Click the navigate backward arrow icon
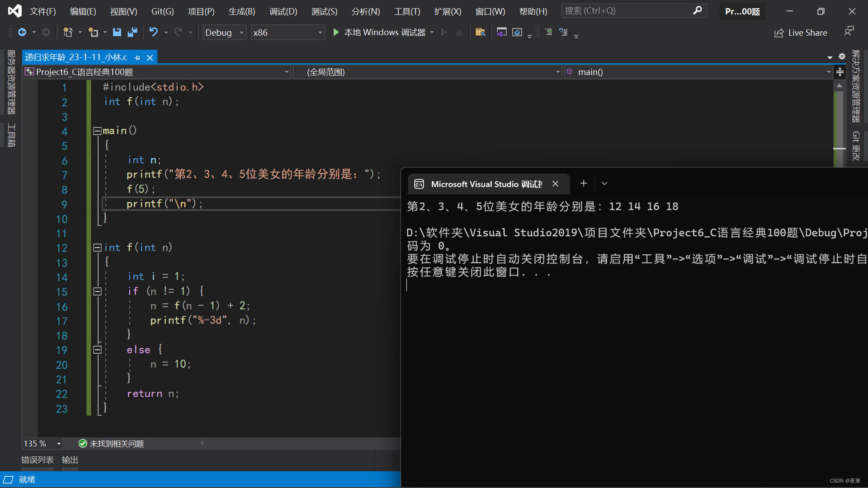 22,32
